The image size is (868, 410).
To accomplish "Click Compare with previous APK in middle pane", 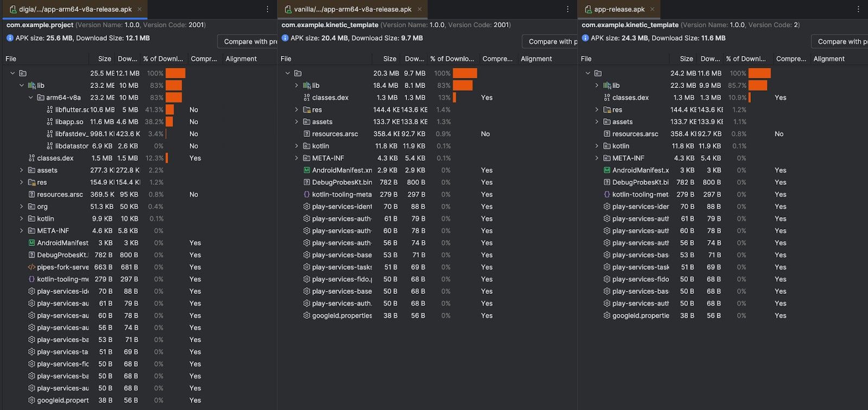I will click(550, 41).
